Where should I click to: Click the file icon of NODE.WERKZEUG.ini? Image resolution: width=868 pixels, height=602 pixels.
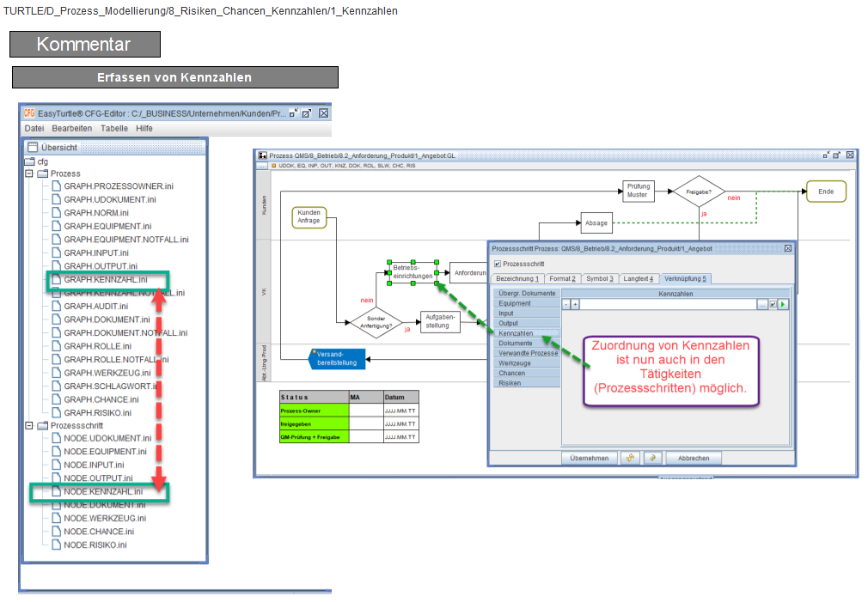[56, 518]
